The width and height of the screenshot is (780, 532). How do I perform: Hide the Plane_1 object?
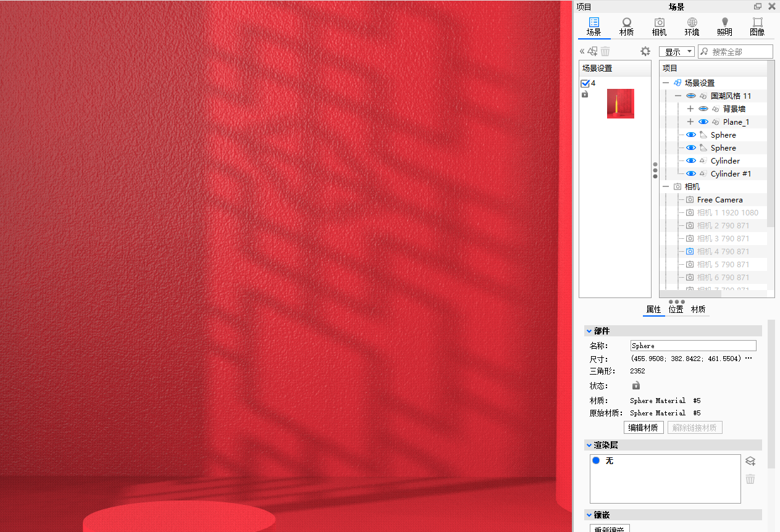click(703, 122)
